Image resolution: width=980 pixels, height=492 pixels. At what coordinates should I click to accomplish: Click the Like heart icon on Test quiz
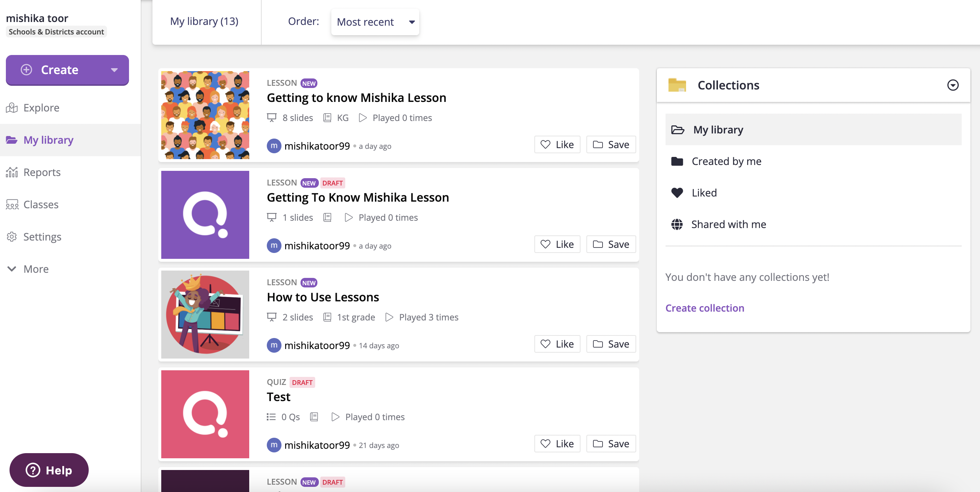545,444
